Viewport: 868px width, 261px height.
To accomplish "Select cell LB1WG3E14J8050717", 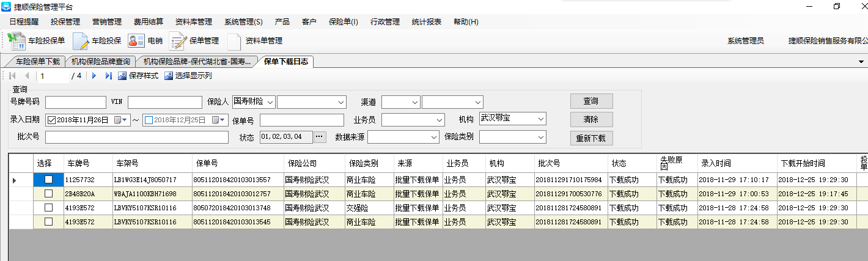I will (x=152, y=180).
